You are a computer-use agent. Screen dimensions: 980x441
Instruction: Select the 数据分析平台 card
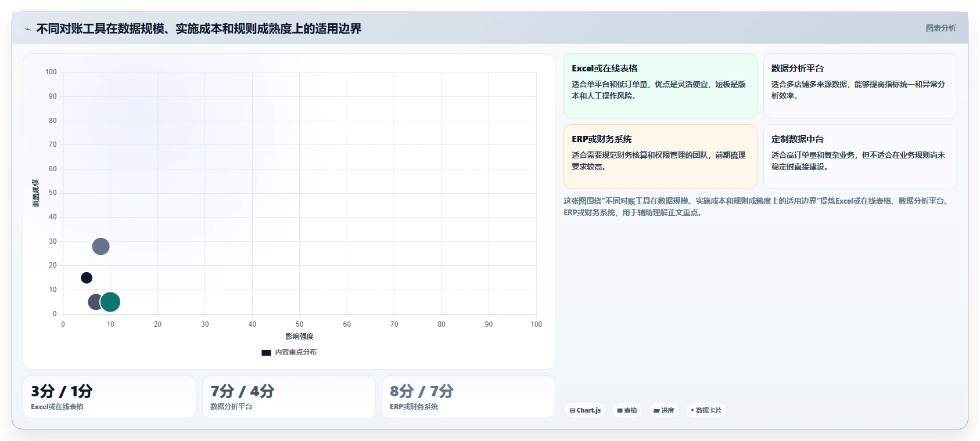coord(860,86)
